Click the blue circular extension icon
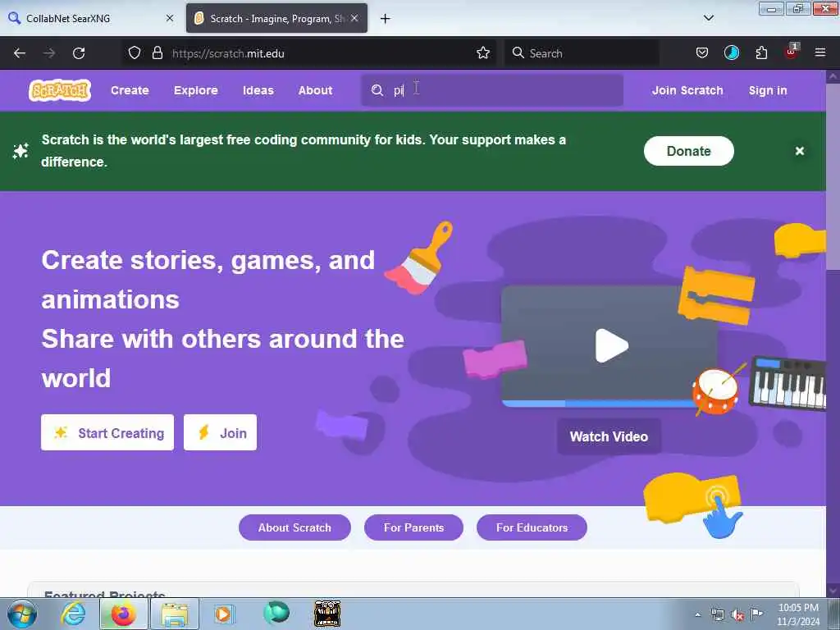840x630 pixels. 731,53
